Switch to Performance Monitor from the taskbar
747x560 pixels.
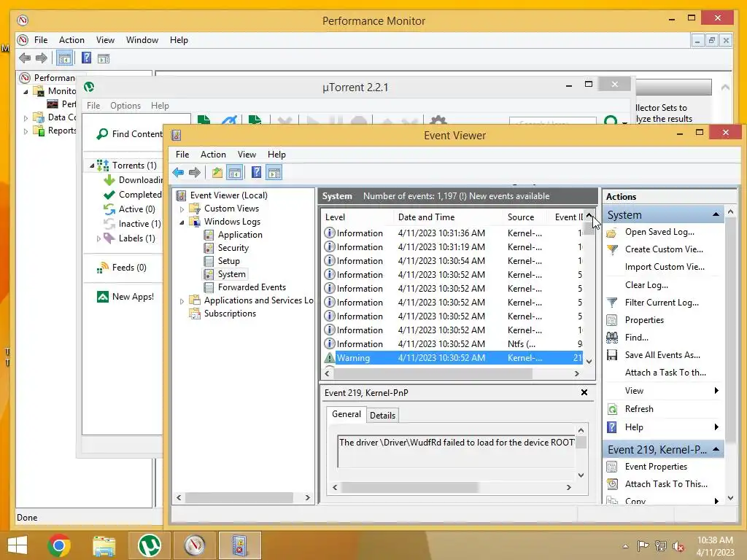[194, 545]
